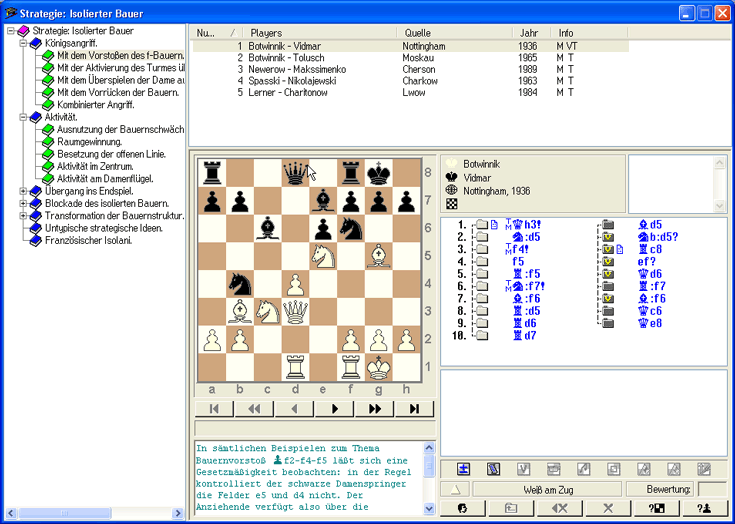Viewport: 735px width, 524px height.
Task: Click the head silhouette button in bottom row
Action: 462,508
